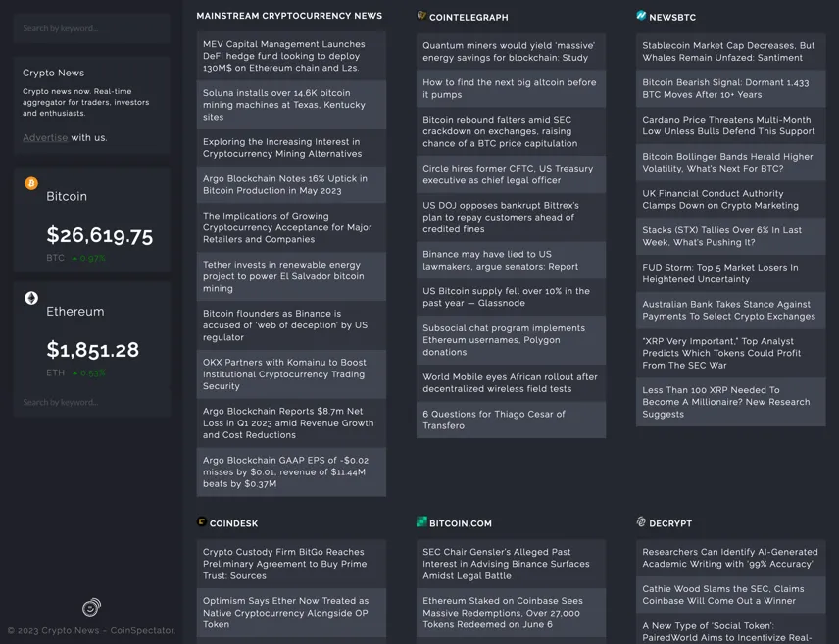This screenshot has width=839, height=644.
Task: Click the NewsBTC logo icon
Action: [x=641, y=16]
